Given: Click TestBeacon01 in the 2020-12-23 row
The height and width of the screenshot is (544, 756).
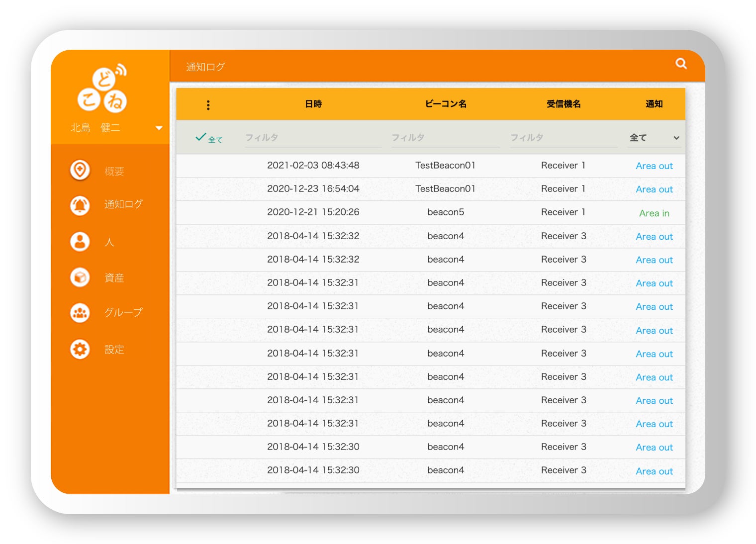Looking at the screenshot, I should 446,188.
